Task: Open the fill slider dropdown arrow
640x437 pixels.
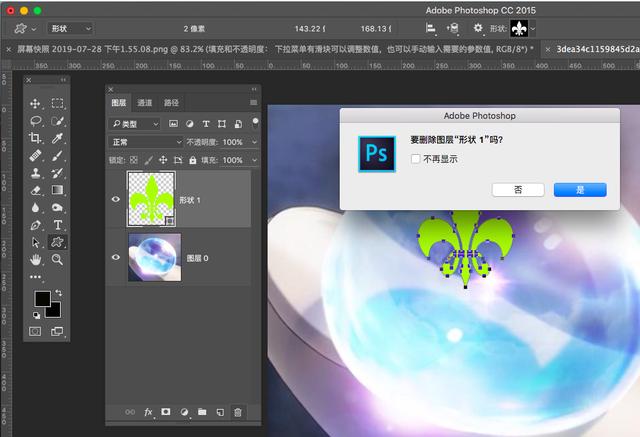Action: coord(255,160)
